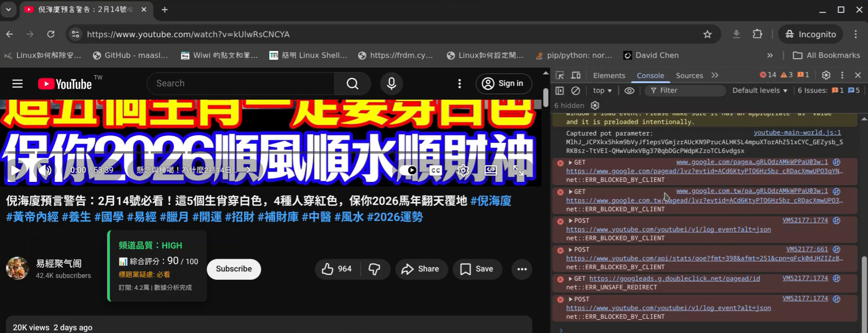This screenshot has height=333, width=868.
Task: Subscribe to the 易經聚气阁 channel
Action: (234, 269)
